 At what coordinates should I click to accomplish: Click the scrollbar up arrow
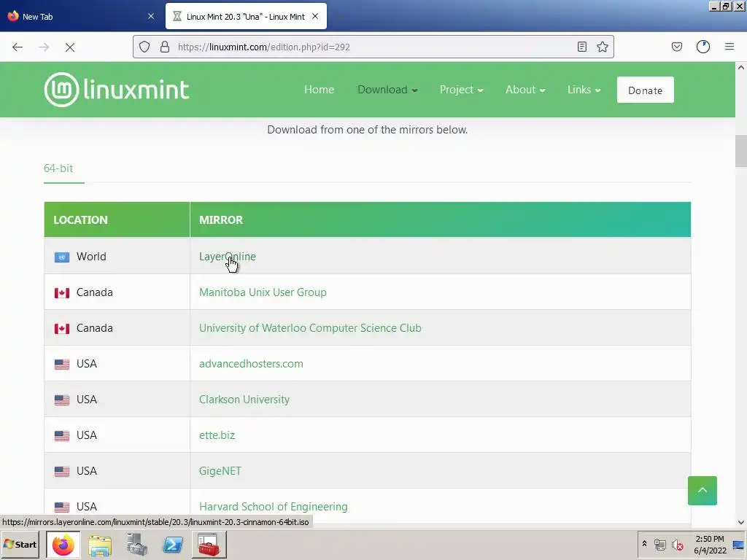741,67
